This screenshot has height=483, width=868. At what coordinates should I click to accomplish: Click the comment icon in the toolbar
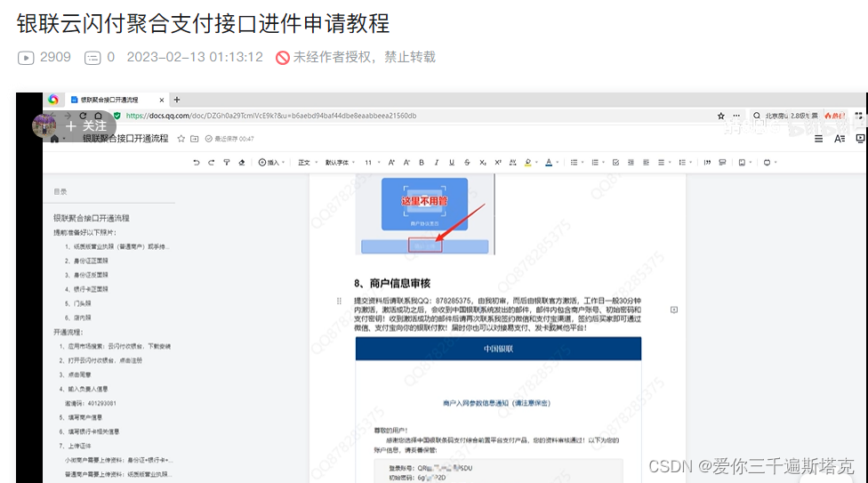722,162
